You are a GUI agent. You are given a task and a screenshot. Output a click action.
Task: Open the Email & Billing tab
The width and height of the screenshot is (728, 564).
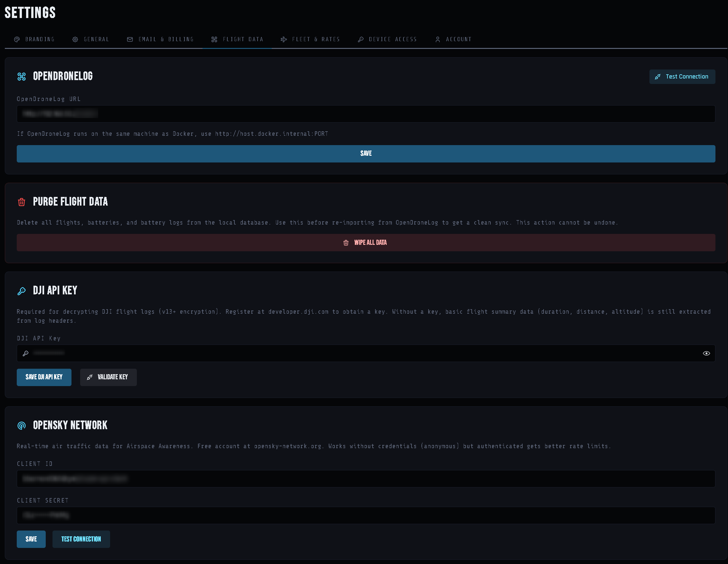[160, 39]
